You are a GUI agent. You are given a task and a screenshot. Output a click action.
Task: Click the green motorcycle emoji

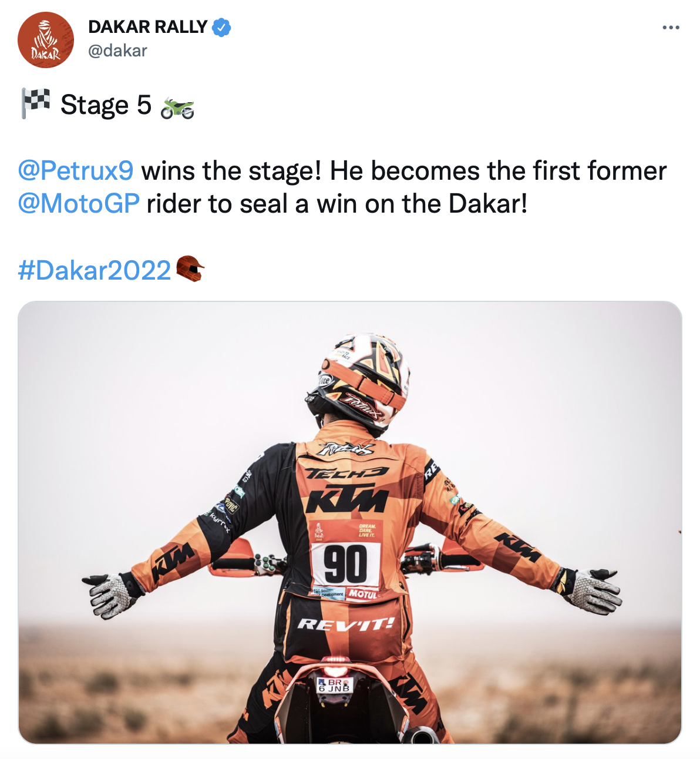[177, 108]
